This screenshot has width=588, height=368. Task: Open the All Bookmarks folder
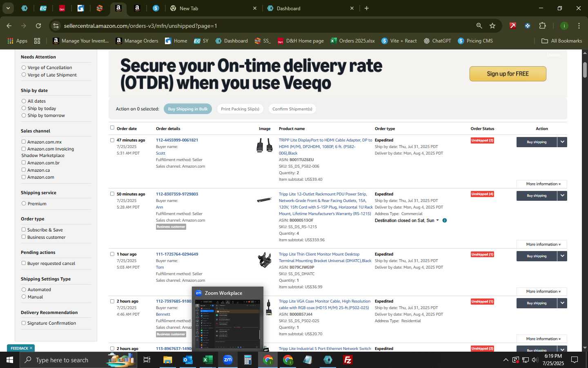pos(561,41)
